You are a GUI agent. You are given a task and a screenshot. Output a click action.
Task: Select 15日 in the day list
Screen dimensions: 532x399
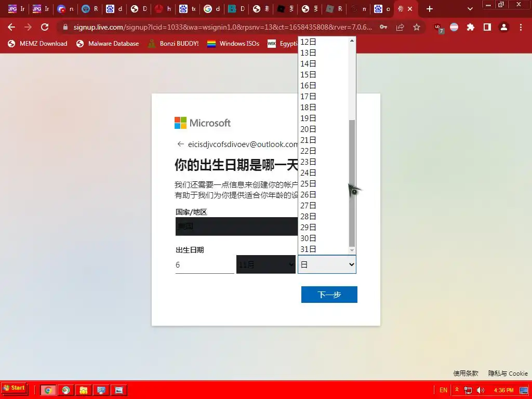(323, 74)
